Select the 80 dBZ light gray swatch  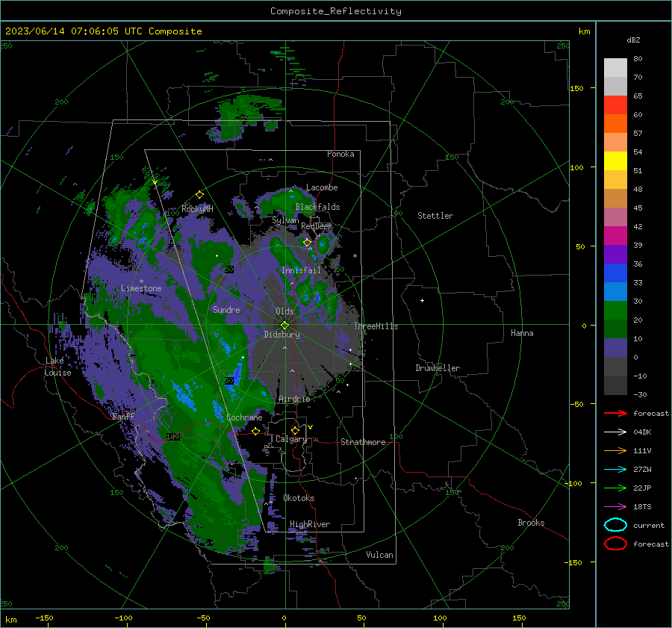point(615,67)
